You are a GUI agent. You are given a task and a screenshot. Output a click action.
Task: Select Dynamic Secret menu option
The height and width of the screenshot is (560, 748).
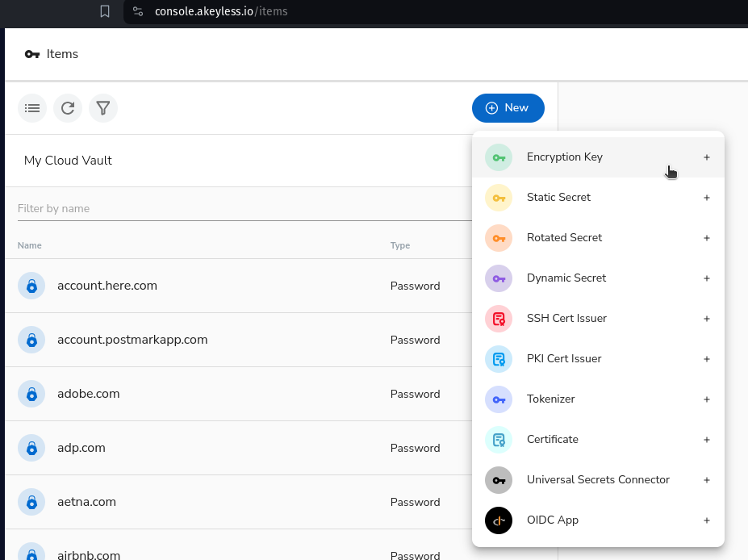[598, 278]
